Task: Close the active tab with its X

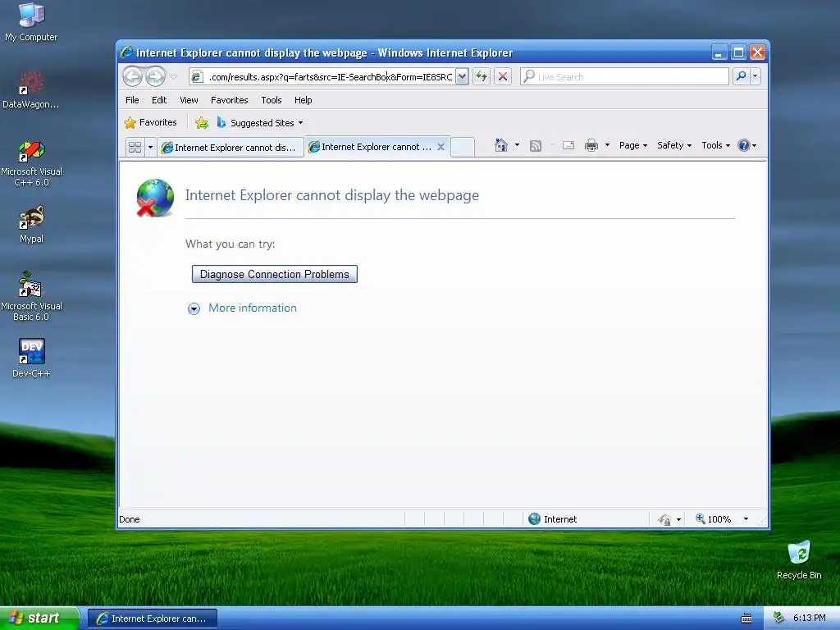Action: [441, 147]
